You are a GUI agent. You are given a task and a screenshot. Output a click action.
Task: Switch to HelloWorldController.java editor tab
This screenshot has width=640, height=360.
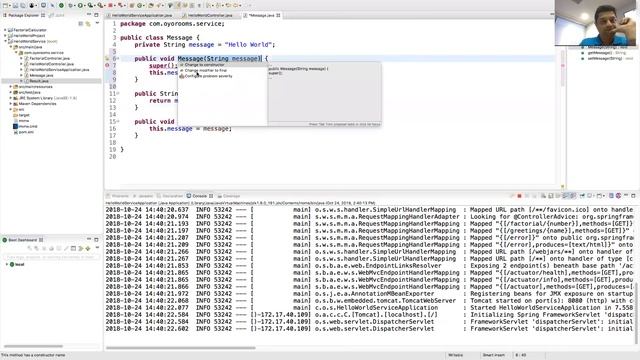[209, 15]
